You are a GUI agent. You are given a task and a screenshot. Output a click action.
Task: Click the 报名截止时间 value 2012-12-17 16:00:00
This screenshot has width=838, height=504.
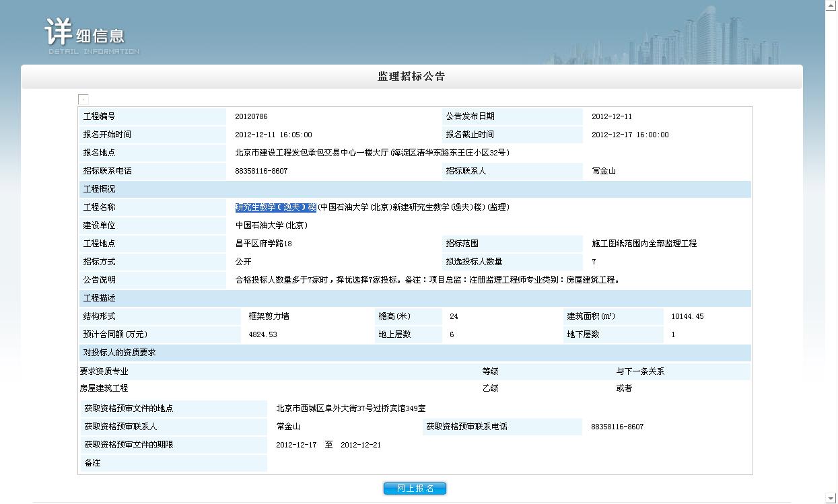tap(630, 135)
